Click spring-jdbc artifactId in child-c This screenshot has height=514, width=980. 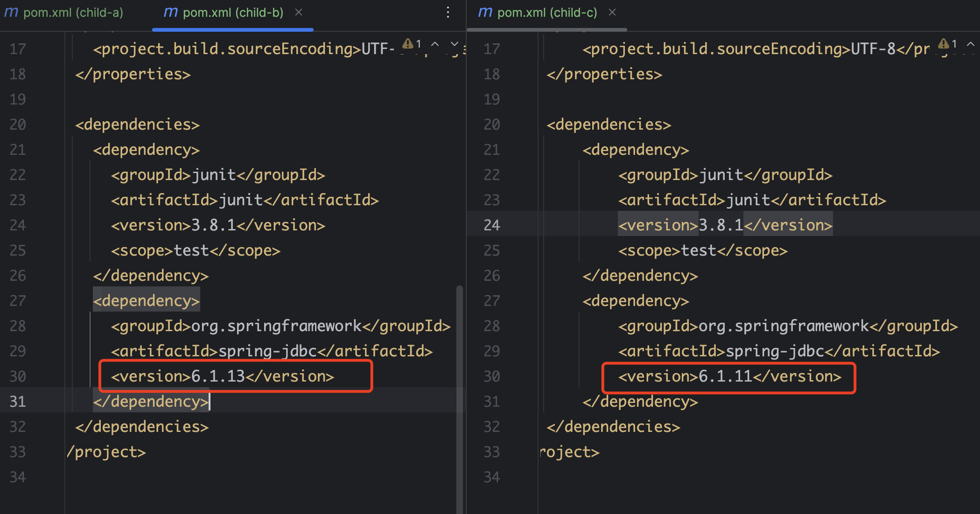point(775,351)
